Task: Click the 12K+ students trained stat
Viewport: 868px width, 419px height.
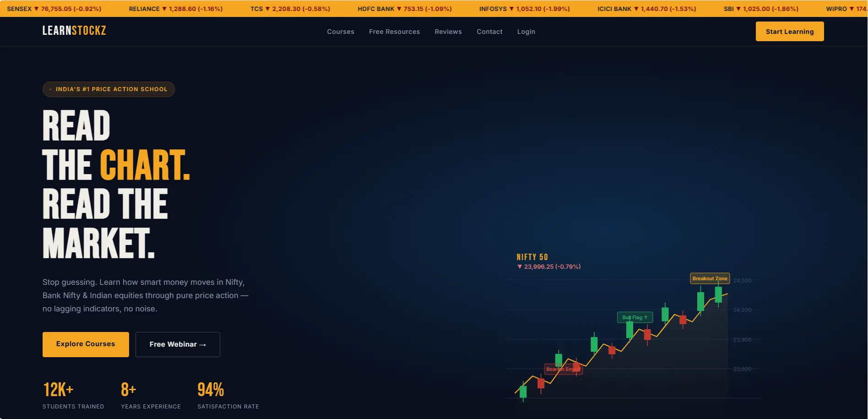Action: 73,396
